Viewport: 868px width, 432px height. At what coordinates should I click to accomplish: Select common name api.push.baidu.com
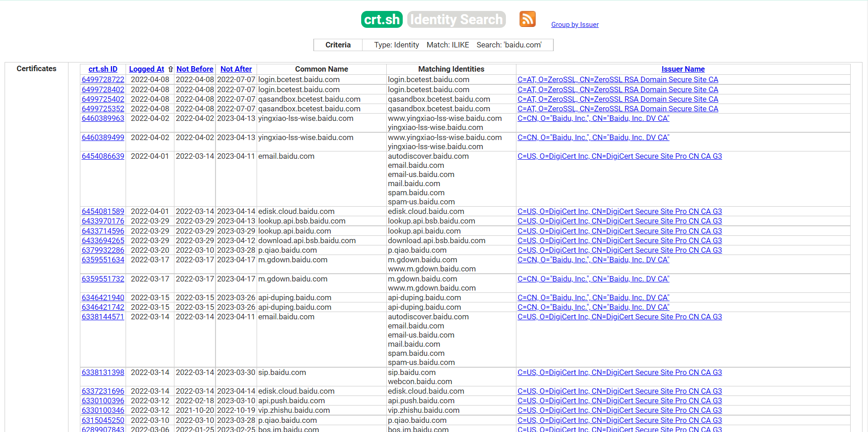(292, 401)
